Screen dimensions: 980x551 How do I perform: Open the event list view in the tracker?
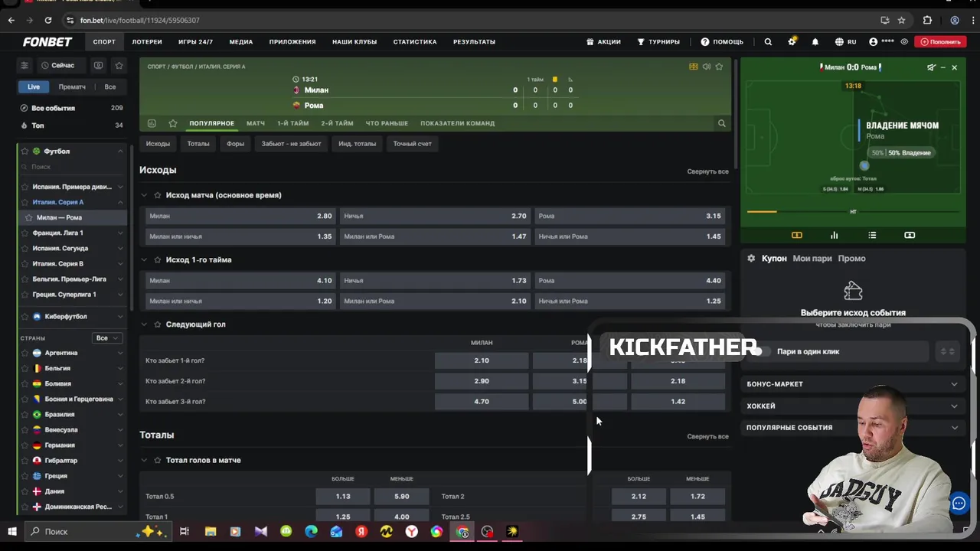(x=872, y=235)
